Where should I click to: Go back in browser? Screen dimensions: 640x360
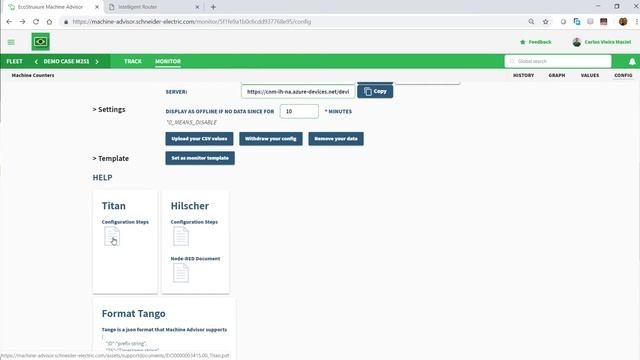pos(9,22)
